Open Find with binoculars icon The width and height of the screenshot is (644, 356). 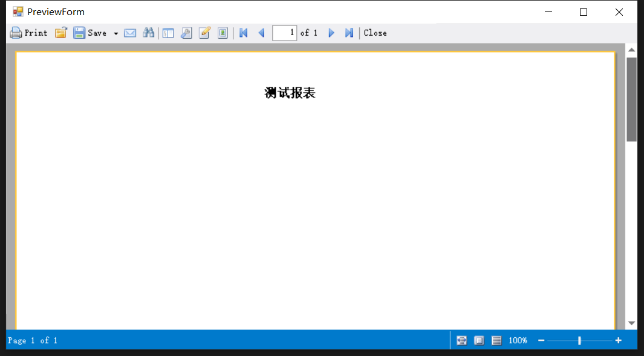(x=148, y=33)
